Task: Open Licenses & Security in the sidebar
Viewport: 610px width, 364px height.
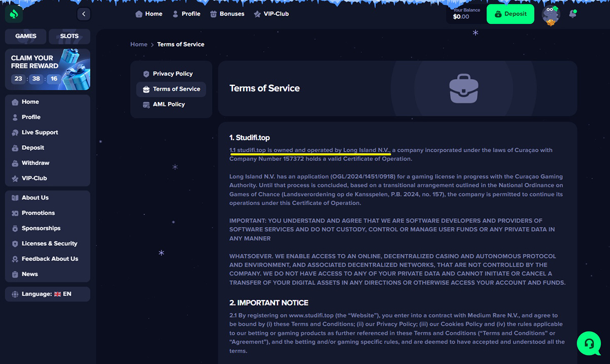Action: pyautogui.click(x=49, y=244)
